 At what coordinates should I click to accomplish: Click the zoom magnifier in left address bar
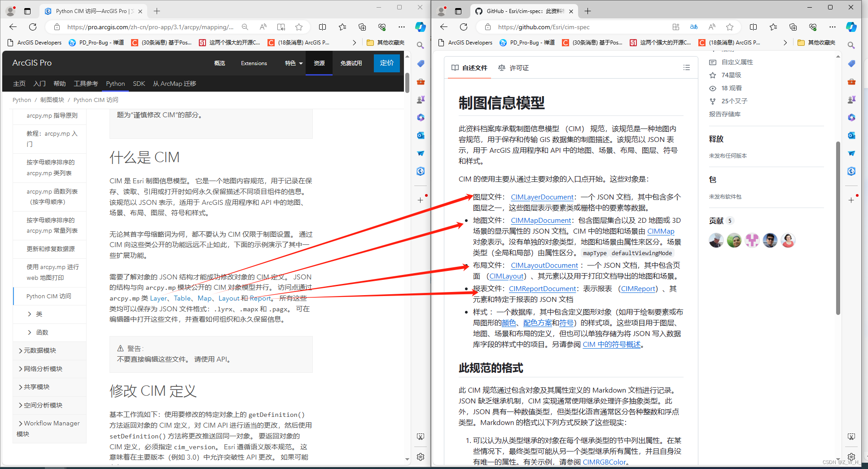coord(245,27)
